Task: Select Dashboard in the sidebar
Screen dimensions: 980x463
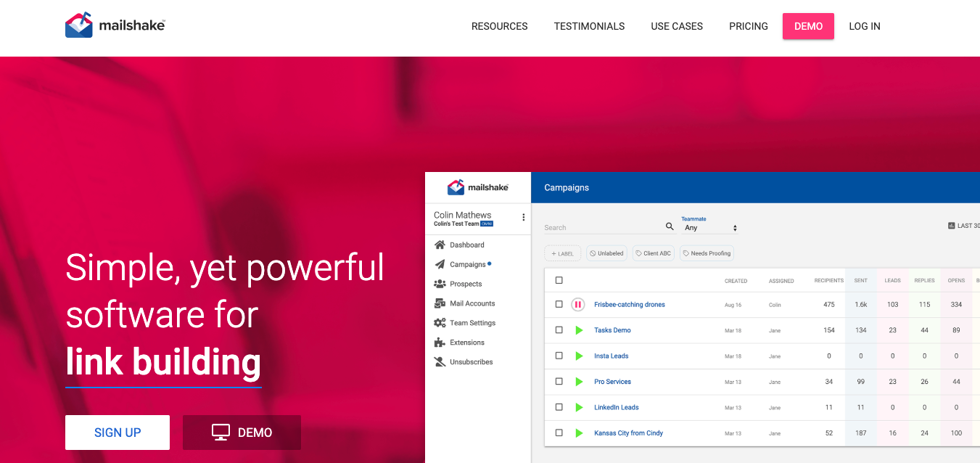Action: (x=467, y=245)
